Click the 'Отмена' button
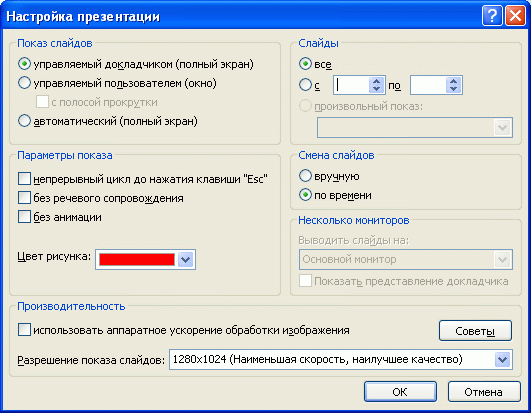Screen dimensions: 531x413 (x=484, y=392)
